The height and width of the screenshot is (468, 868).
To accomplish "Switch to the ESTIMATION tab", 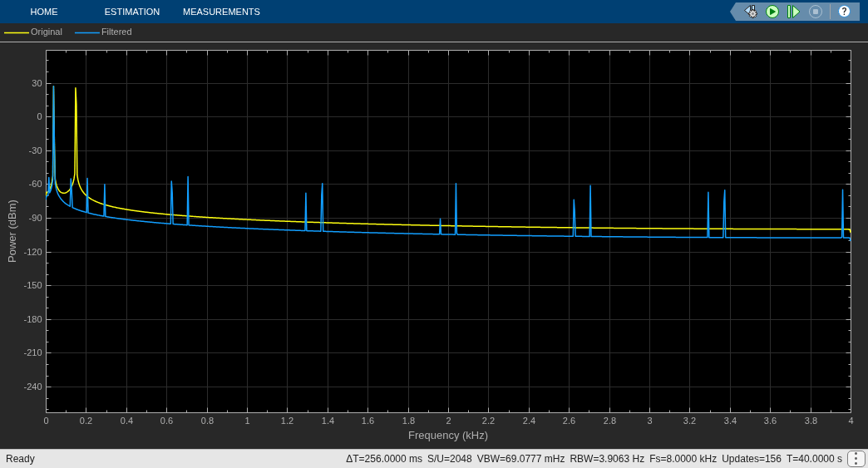I will (x=131, y=12).
